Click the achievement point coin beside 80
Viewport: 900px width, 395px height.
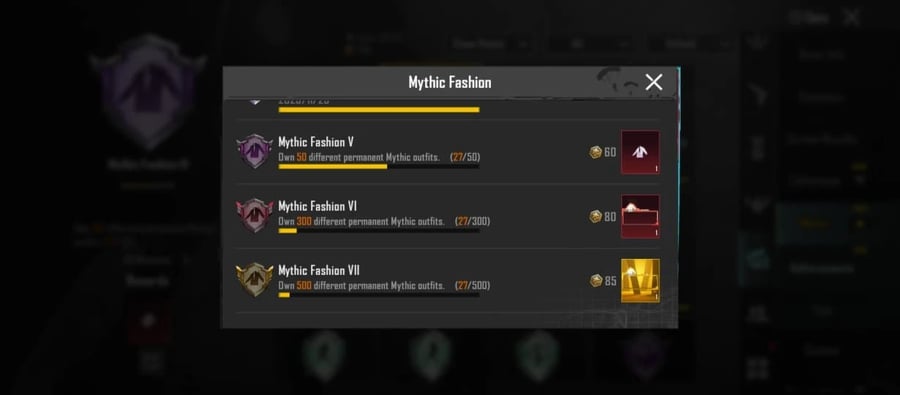(x=596, y=216)
